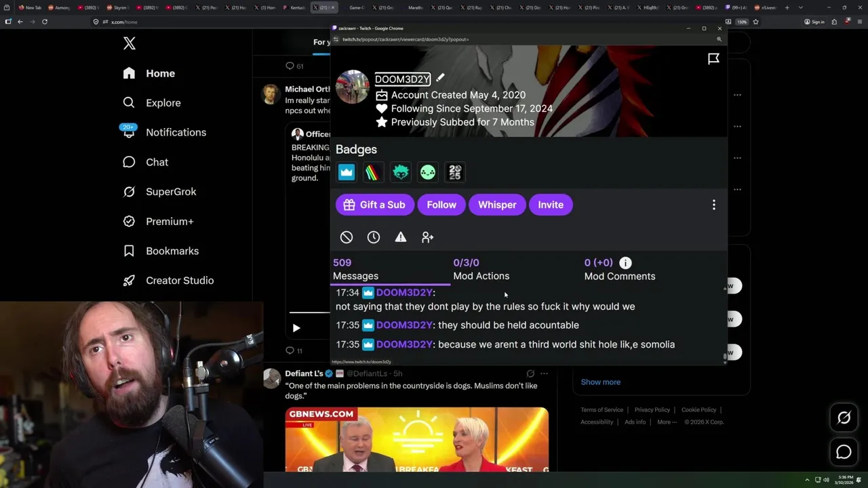Edit nickname pencil icon next to DOOM3D2Y
Viewport: 868px width, 488px height.
tap(440, 78)
